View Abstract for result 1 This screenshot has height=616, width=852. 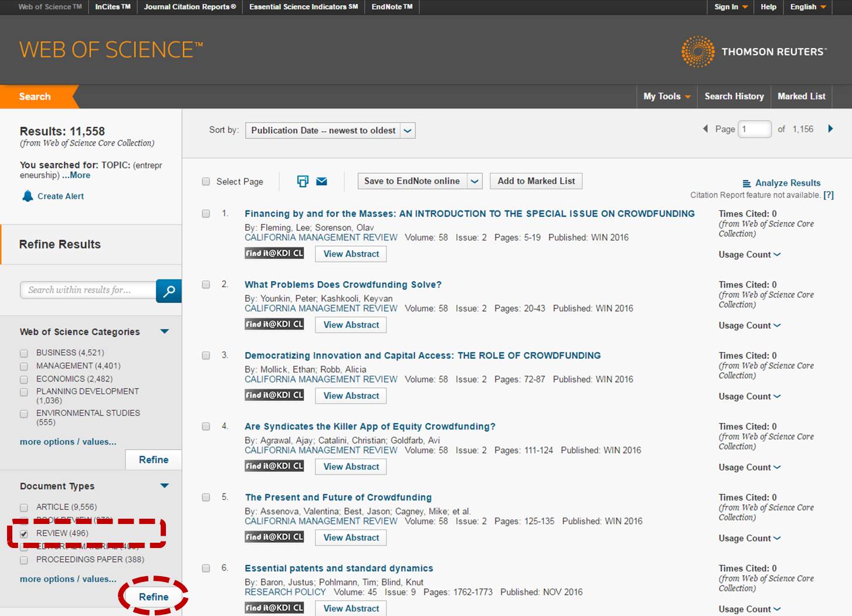351,254
